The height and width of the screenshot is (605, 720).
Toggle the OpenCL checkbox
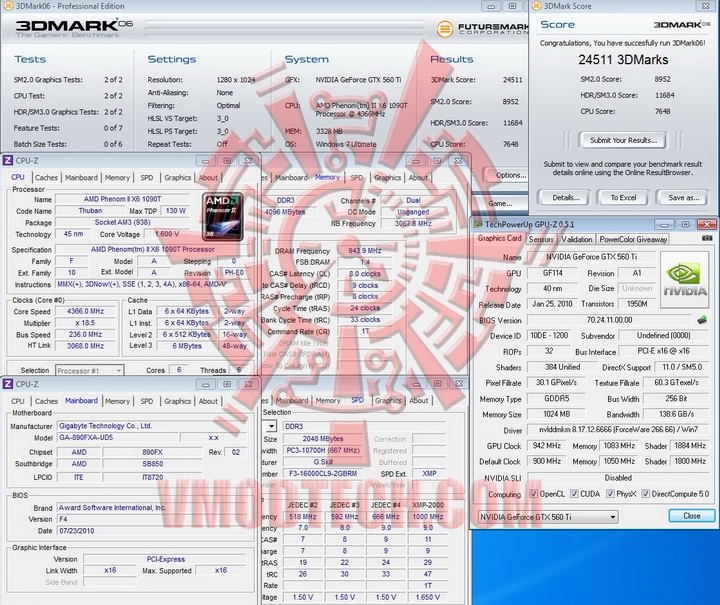[533, 493]
